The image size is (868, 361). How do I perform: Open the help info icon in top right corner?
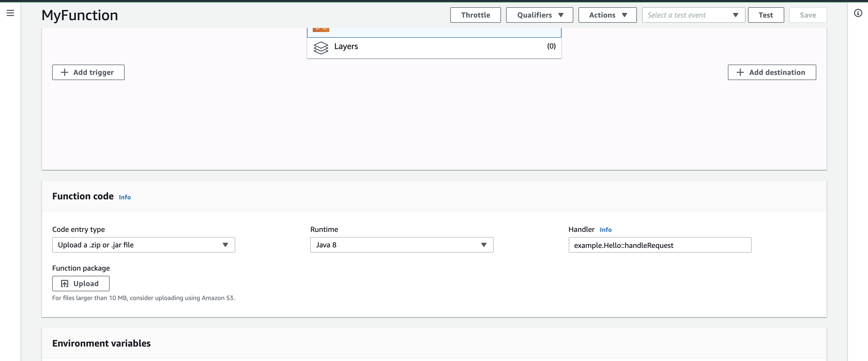858,13
